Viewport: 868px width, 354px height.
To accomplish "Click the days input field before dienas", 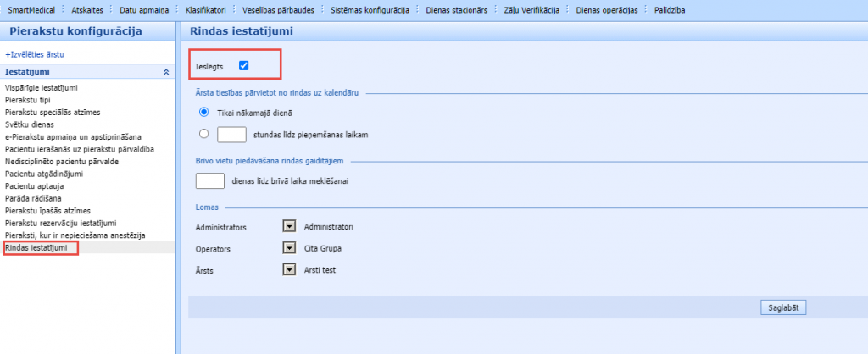I will pyautogui.click(x=209, y=180).
